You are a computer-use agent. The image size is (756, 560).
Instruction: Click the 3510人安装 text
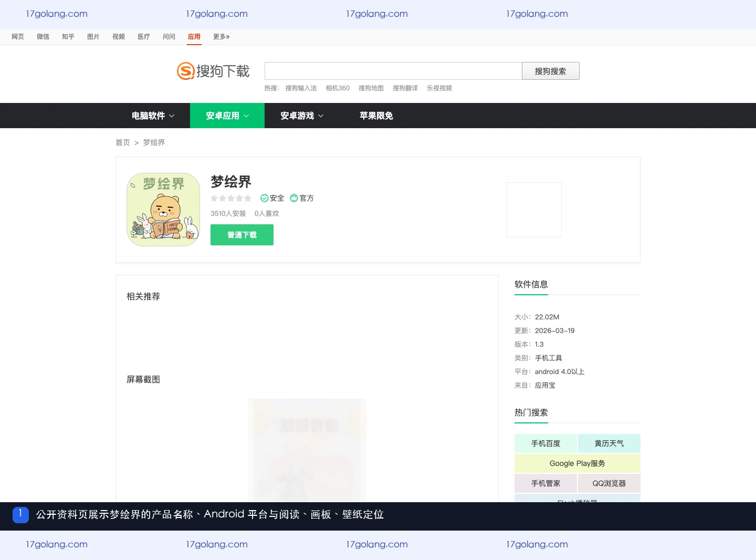tap(228, 213)
